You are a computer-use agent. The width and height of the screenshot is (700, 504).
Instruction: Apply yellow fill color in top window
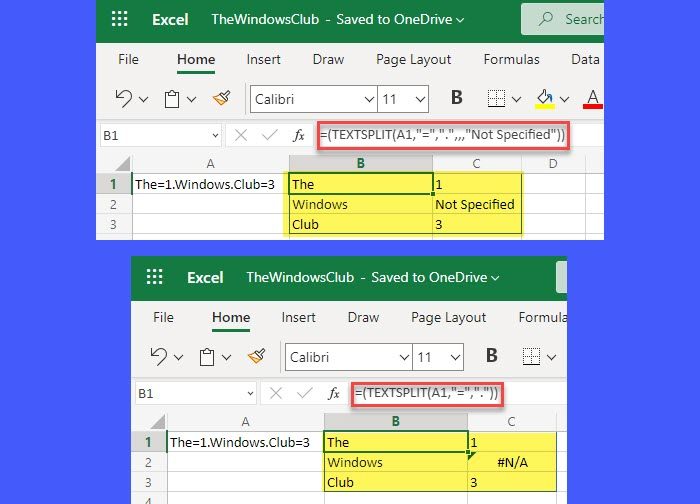pos(545,99)
